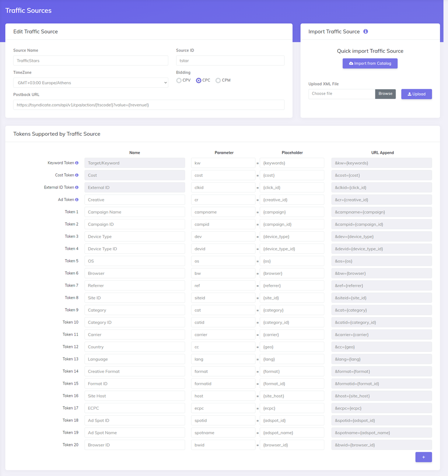Click the bwid parameter field
Viewport: 448px width, 476px height.
223,445
